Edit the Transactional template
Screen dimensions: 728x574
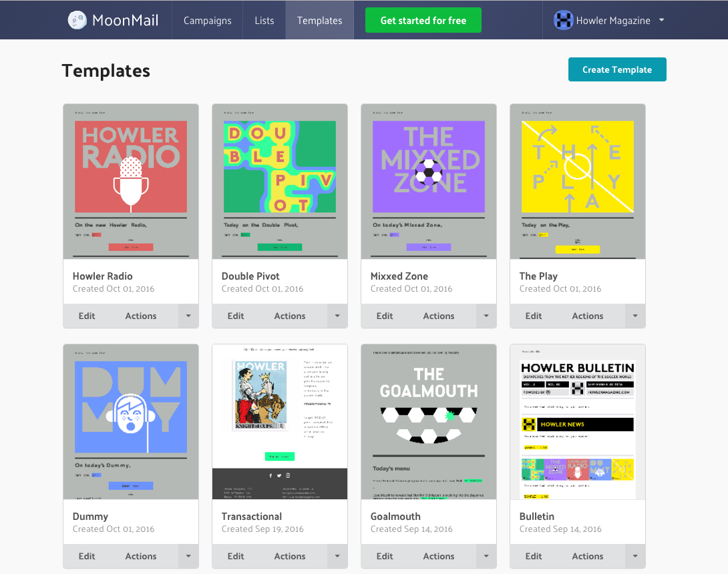[235, 557]
